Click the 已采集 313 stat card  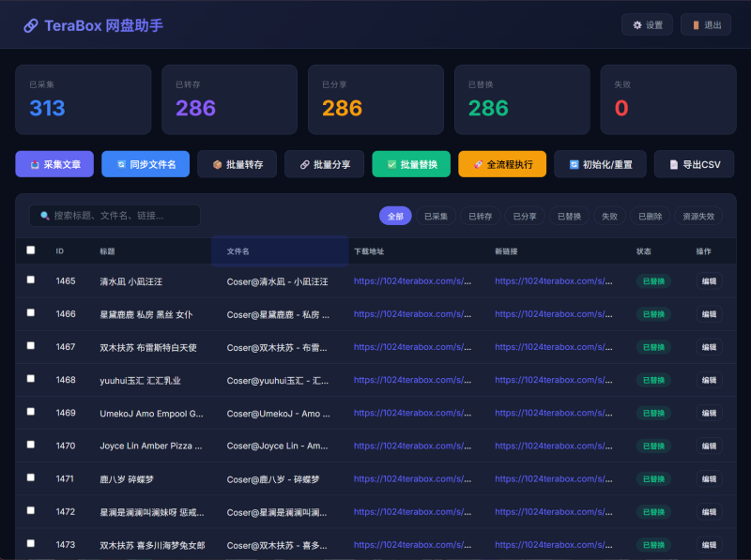click(x=84, y=99)
